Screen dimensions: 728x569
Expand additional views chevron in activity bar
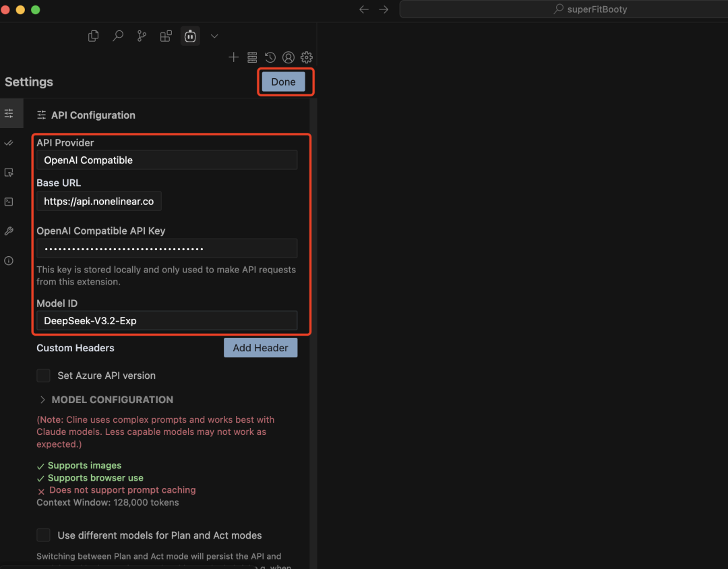[214, 36]
